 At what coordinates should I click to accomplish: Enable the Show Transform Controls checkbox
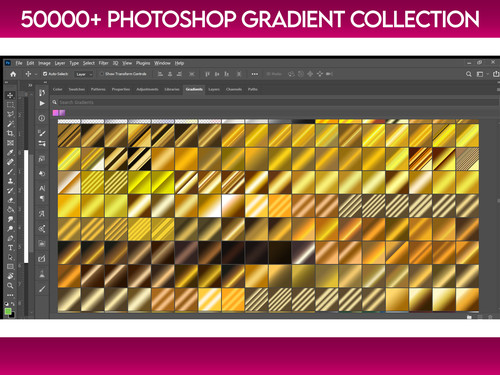[102, 74]
